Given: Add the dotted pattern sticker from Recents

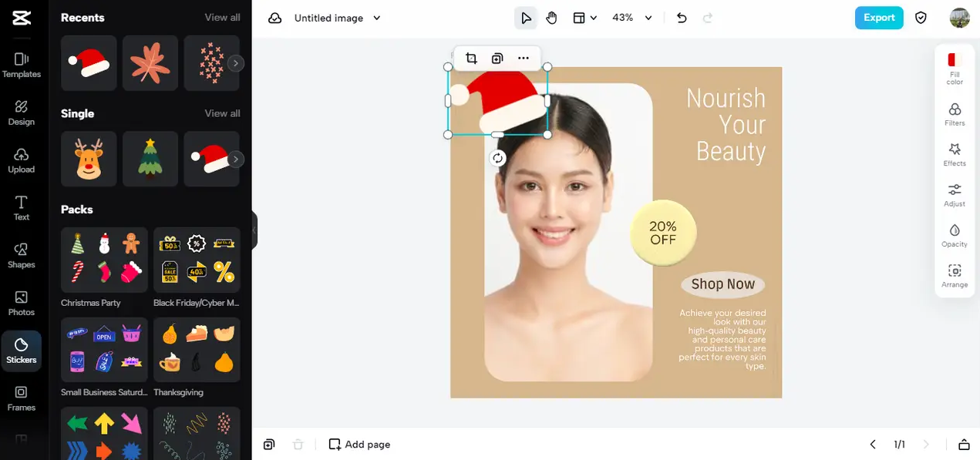Looking at the screenshot, I should (208, 63).
